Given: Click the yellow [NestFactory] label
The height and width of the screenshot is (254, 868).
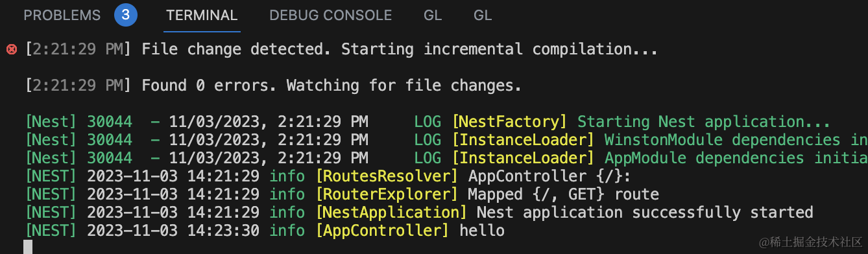Looking at the screenshot, I should [510, 122].
